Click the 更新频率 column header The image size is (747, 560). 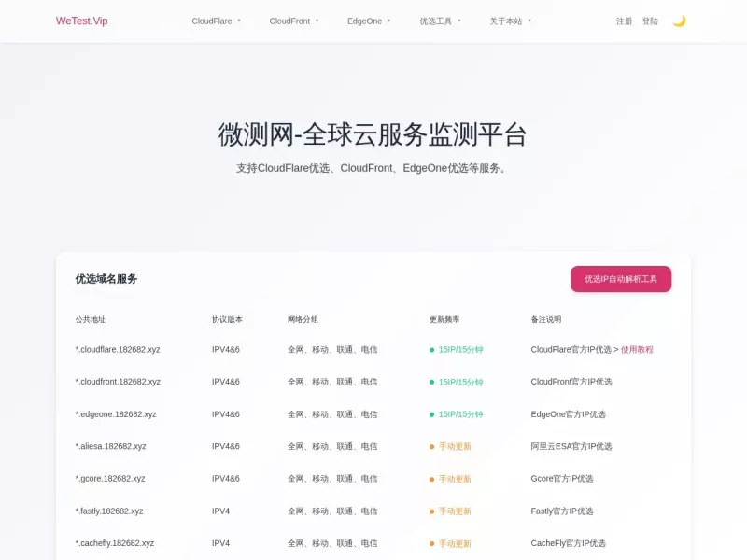tap(444, 319)
